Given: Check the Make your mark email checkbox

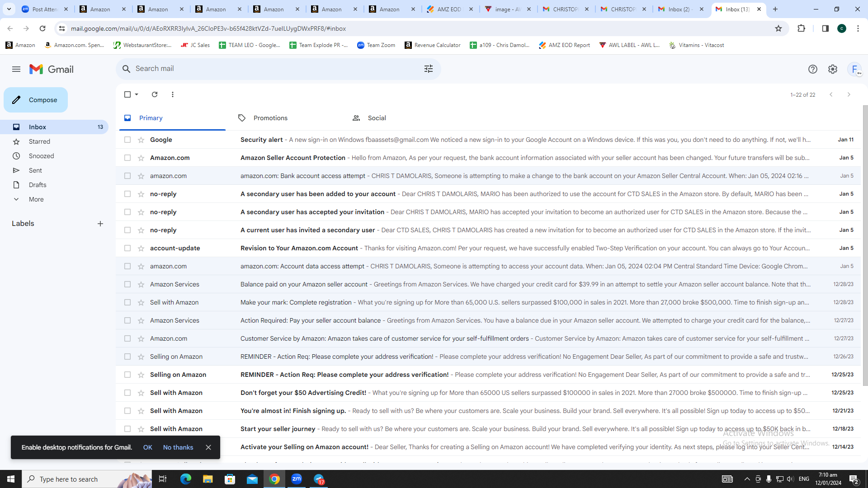Looking at the screenshot, I should 127,302.
